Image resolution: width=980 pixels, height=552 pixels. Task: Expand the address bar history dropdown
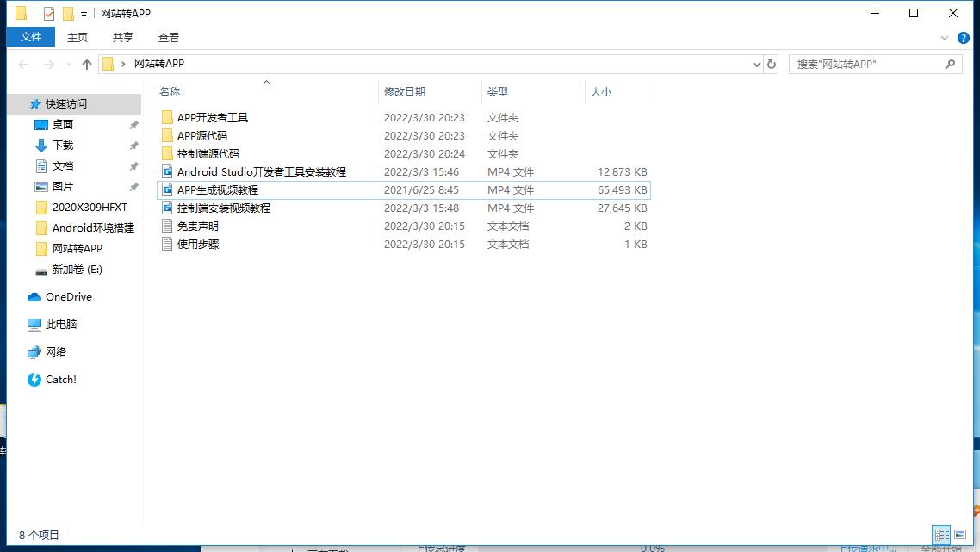tap(757, 65)
